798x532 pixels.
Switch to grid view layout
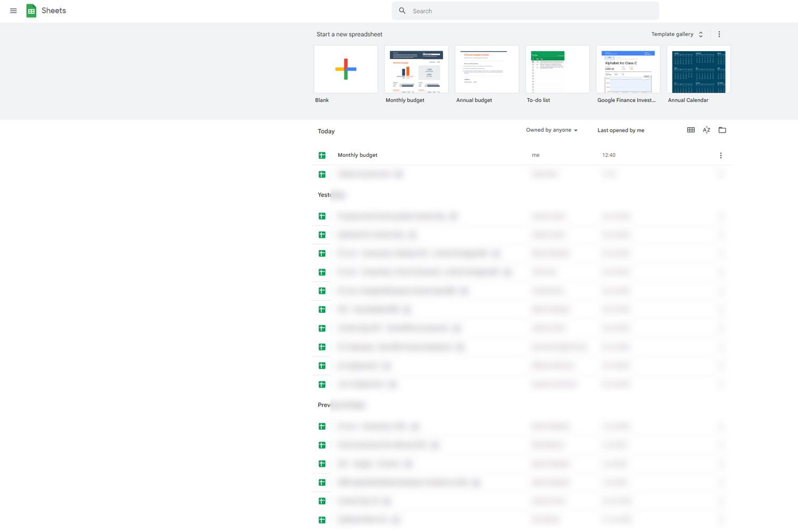[691, 130]
